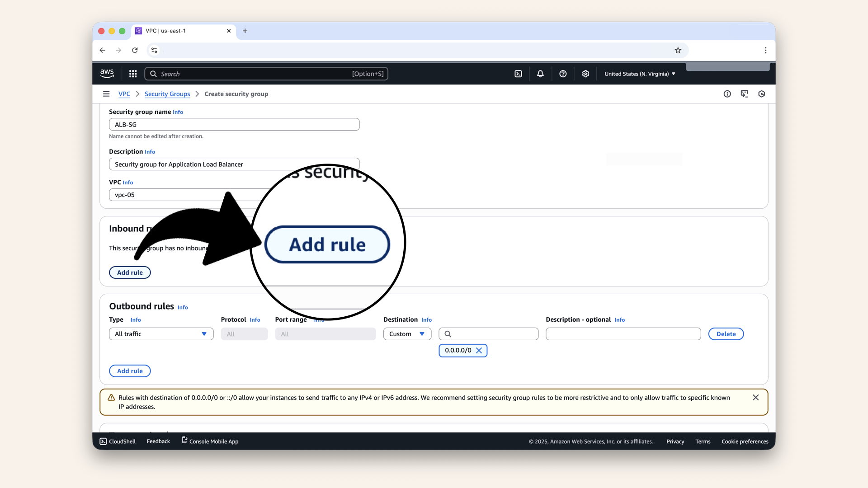Click the highlighted Add rule button
The height and width of the screenshot is (488, 868).
tap(328, 244)
